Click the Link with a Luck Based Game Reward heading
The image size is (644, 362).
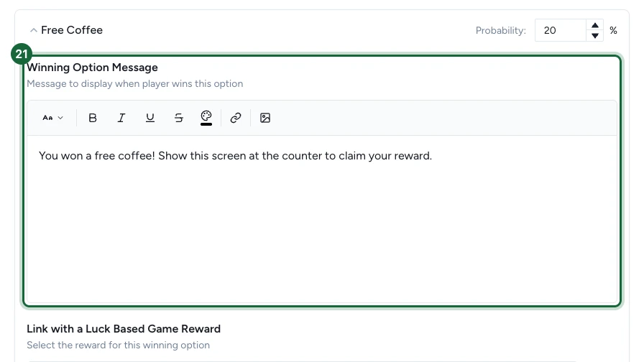tap(124, 329)
